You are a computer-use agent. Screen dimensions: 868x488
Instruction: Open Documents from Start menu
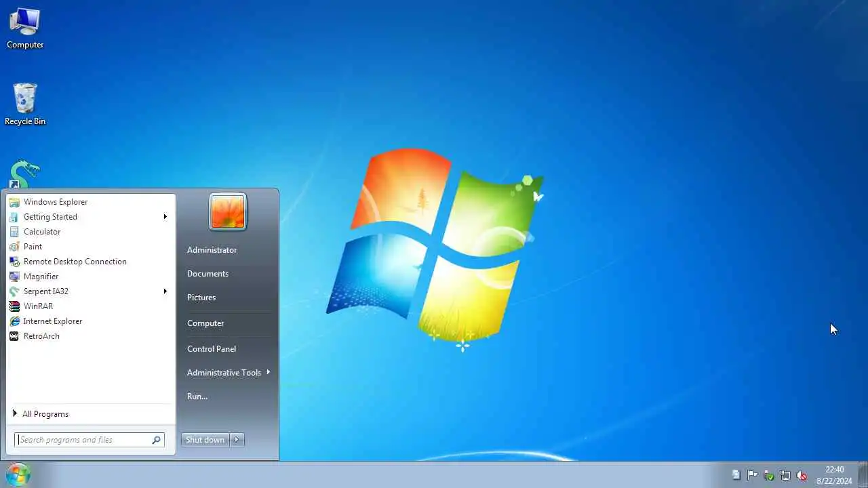208,274
